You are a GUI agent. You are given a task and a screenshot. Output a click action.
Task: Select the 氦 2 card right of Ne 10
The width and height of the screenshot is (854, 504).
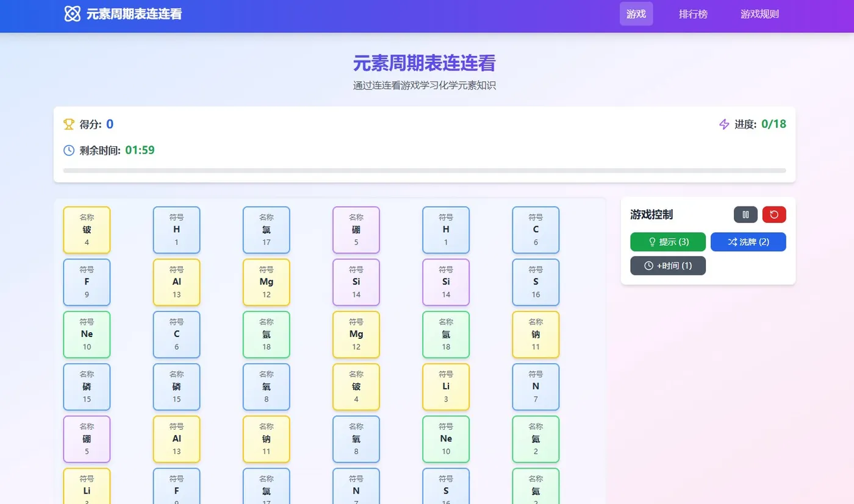tap(536, 439)
